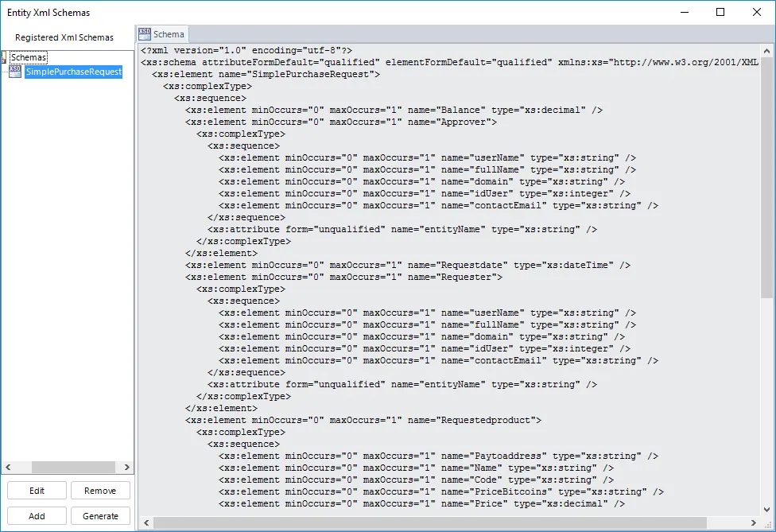
Task: Click the Edit button
Action: [x=37, y=491]
